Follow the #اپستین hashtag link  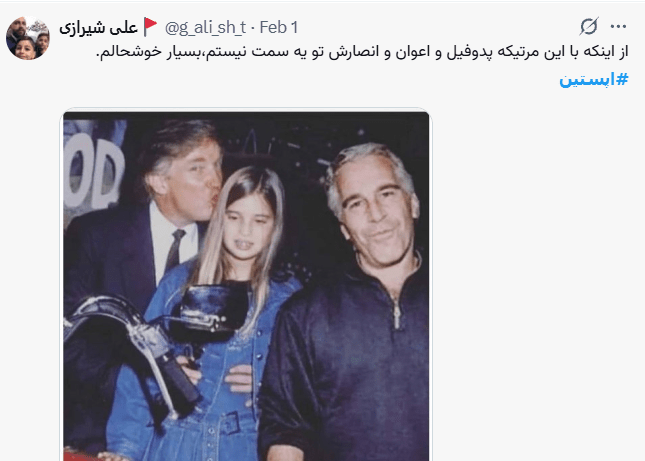point(594,79)
